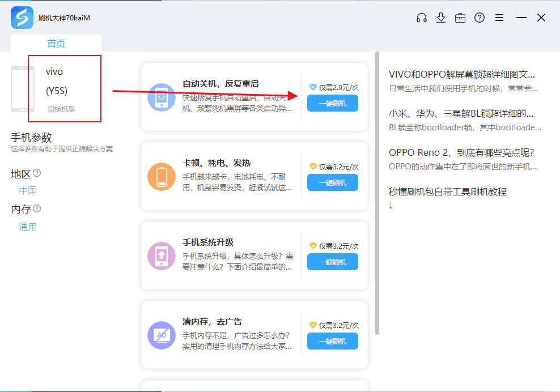
Task: Open the 通用 memory selector
Action: click(28, 227)
